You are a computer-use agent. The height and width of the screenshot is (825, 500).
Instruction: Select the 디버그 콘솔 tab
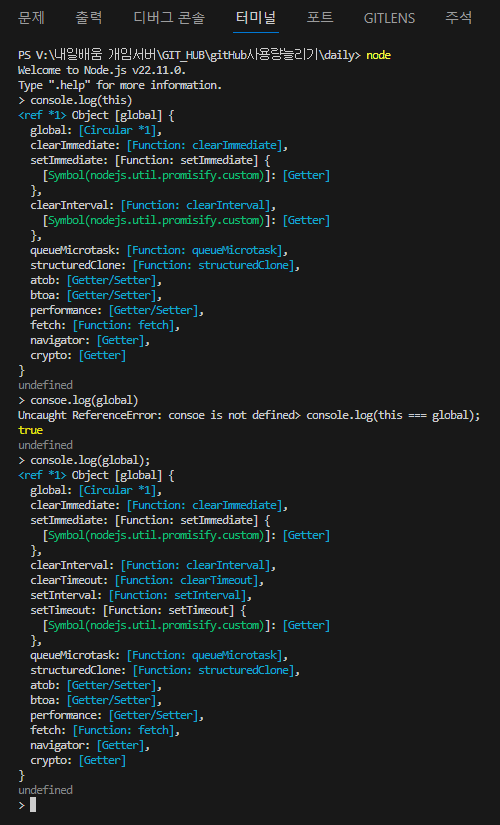pyautogui.click(x=169, y=18)
